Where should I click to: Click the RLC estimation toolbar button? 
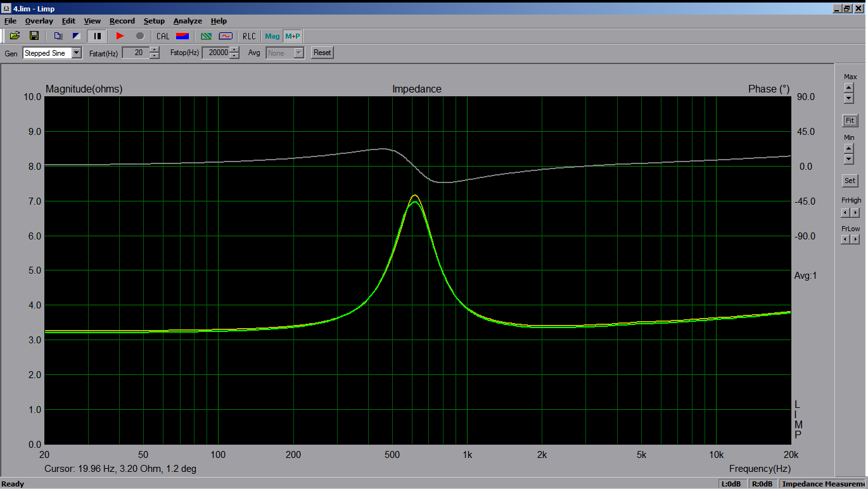click(250, 36)
